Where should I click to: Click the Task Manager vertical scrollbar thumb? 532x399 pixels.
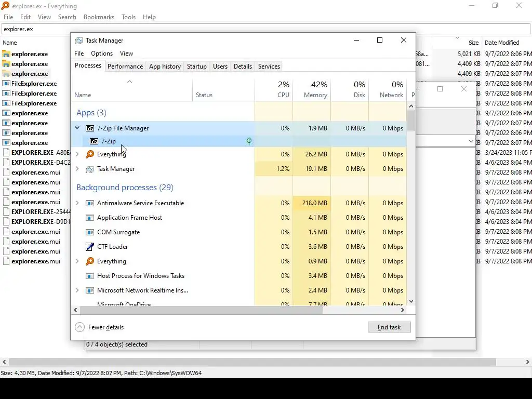pos(411,121)
